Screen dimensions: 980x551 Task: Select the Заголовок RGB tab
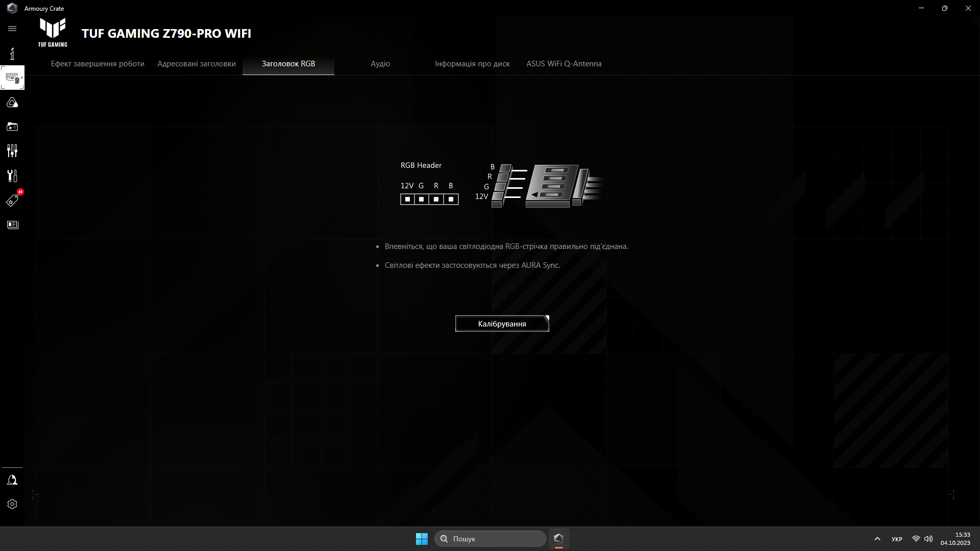(288, 64)
